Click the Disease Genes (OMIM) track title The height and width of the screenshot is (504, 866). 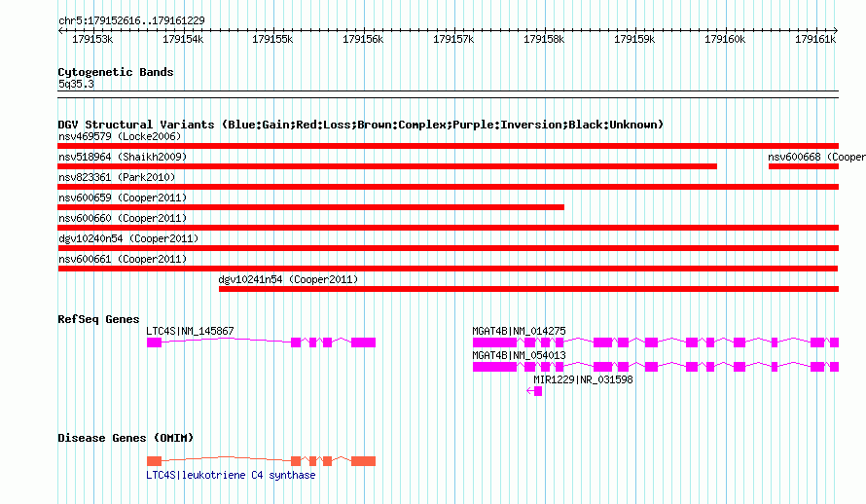(126, 438)
